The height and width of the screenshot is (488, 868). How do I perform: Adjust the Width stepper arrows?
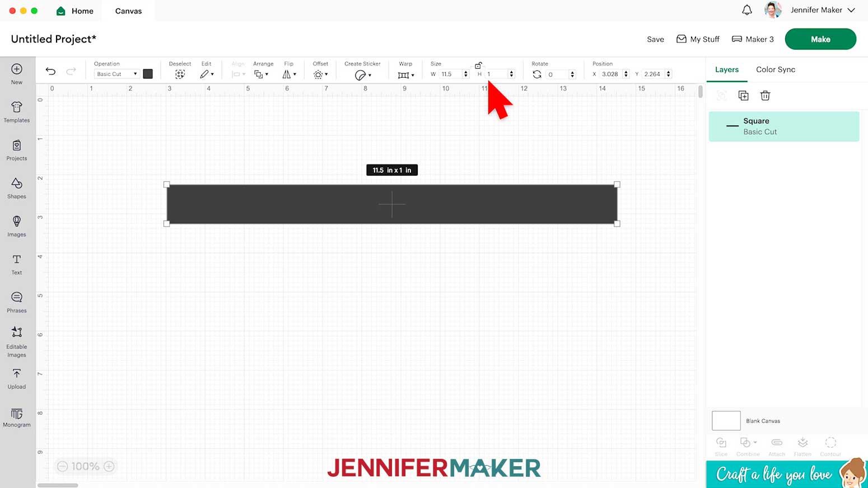coord(466,74)
